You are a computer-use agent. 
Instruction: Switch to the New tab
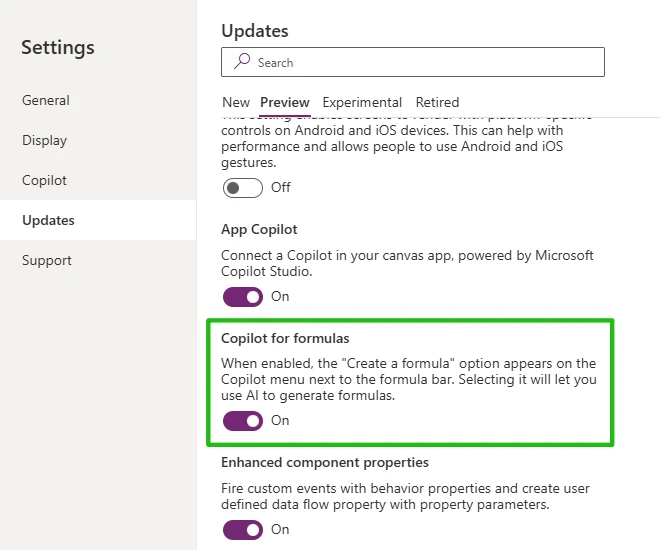click(236, 102)
